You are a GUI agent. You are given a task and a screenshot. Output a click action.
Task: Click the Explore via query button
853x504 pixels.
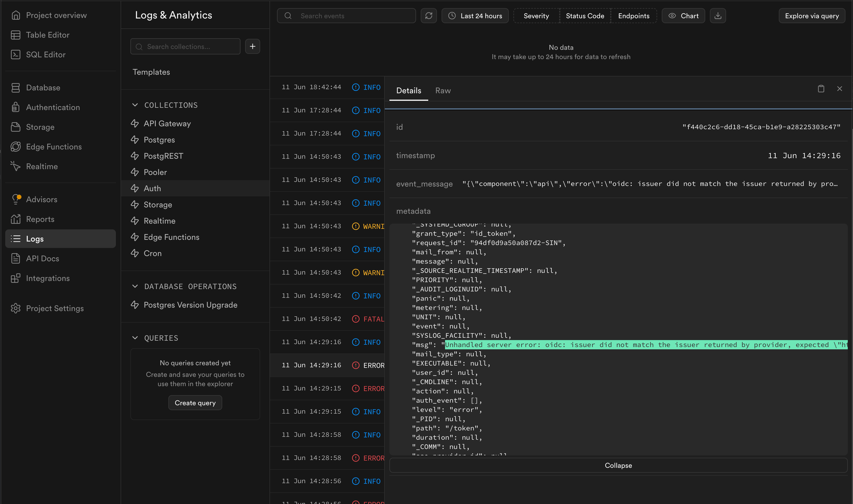pyautogui.click(x=812, y=16)
